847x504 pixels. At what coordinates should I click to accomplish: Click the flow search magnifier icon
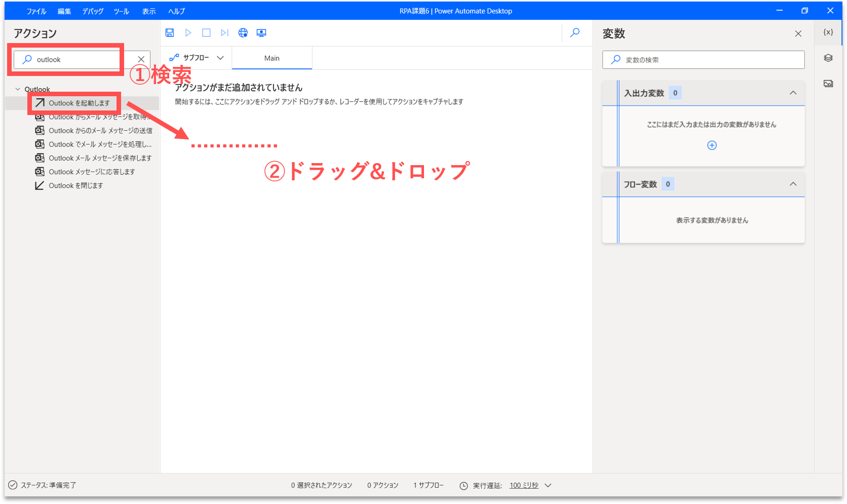(575, 33)
